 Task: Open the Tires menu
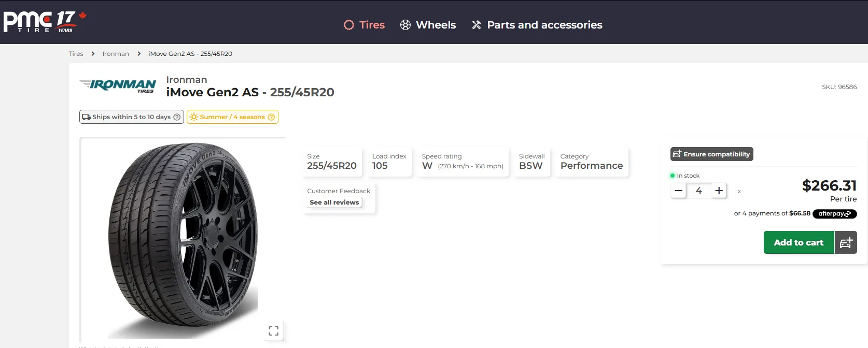[364, 25]
